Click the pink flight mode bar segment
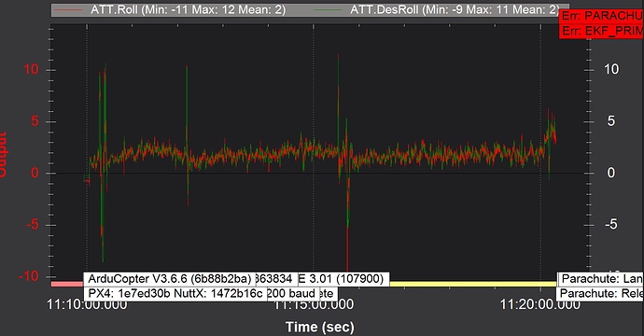Viewport: 644px width, 336px height. point(67,284)
